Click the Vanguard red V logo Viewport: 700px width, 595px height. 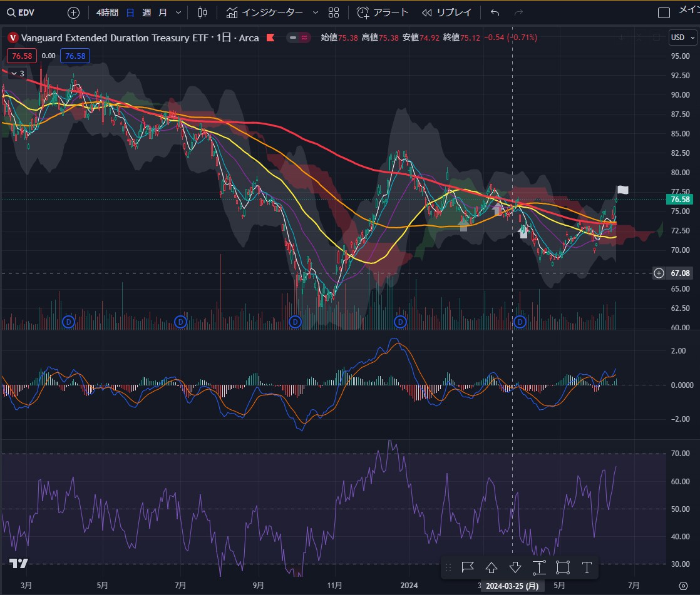[13, 38]
